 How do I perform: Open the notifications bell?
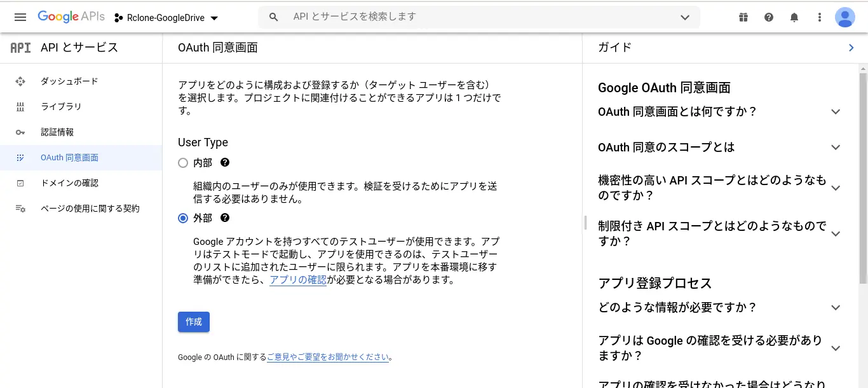tap(794, 17)
